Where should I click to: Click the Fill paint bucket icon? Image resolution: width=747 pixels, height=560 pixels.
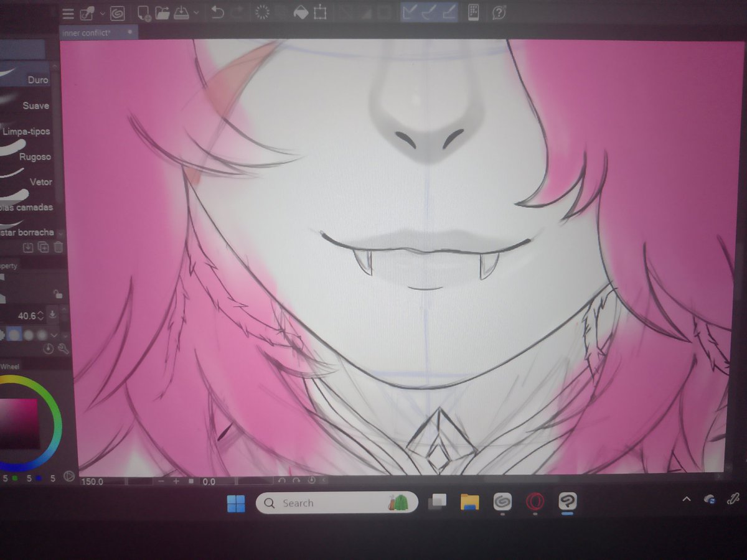(301, 12)
